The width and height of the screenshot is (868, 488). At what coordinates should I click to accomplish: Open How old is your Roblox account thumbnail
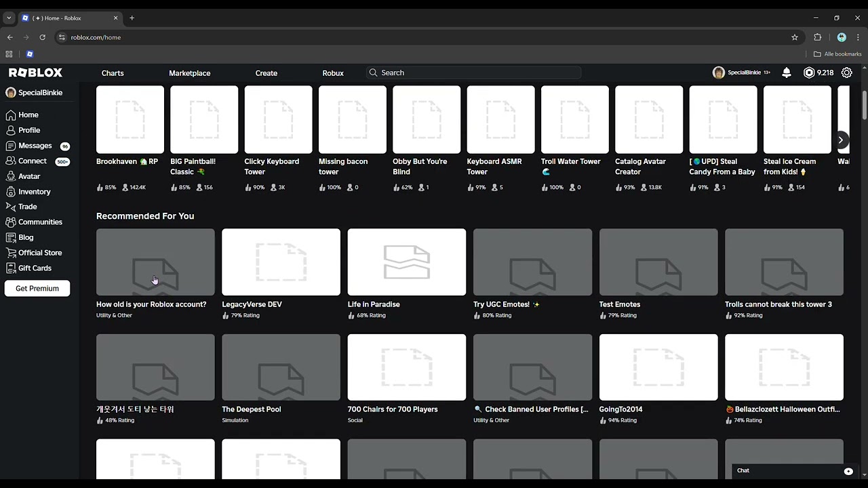point(155,262)
